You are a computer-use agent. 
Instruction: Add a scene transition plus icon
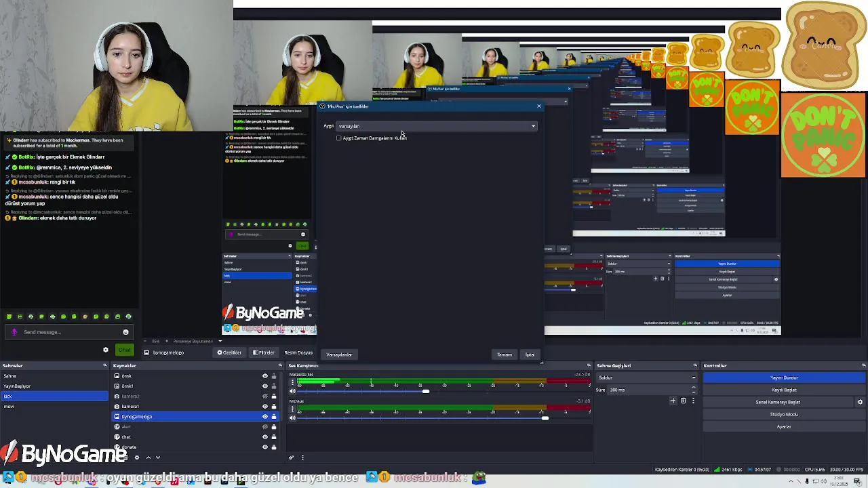673,401
